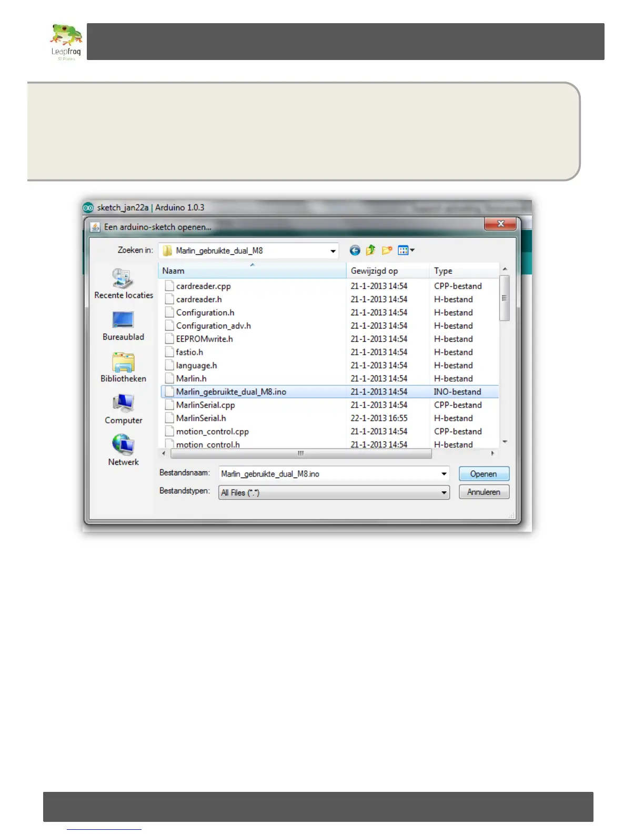Click the Arduino logo in the title bar
The width and height of the screenshot is (644, 834).
point(88,207)
